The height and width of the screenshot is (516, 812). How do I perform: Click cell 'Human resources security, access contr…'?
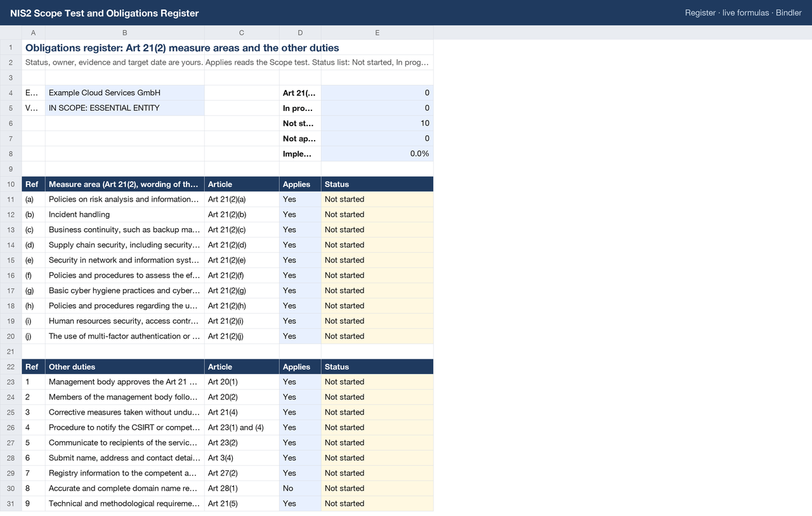pyautogui.click(x=124, y=321)
